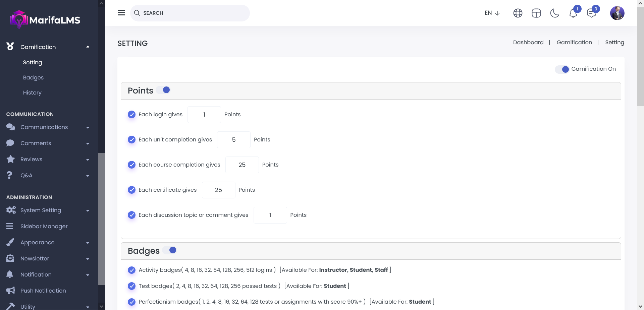Viewport: 644px width, 310px height.
Task: Open the notifications bell icon
Action: pyautogui.click(x=573, y=13)
